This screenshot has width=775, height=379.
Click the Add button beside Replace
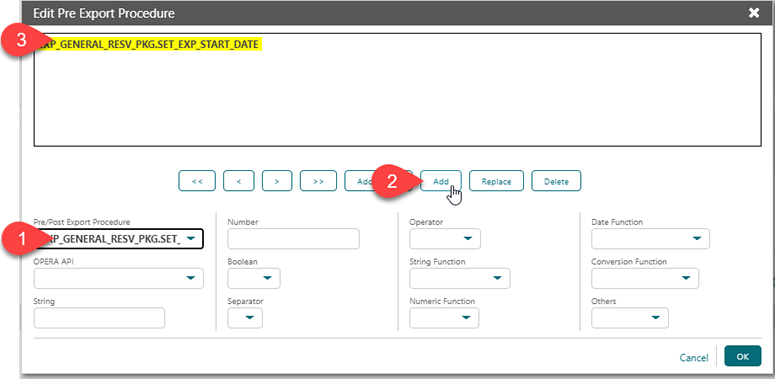coord(441,181)
